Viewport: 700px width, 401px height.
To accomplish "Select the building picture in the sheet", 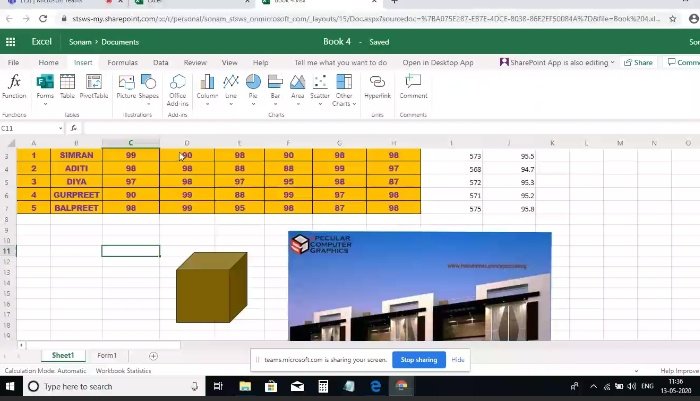I will [420, 286].
